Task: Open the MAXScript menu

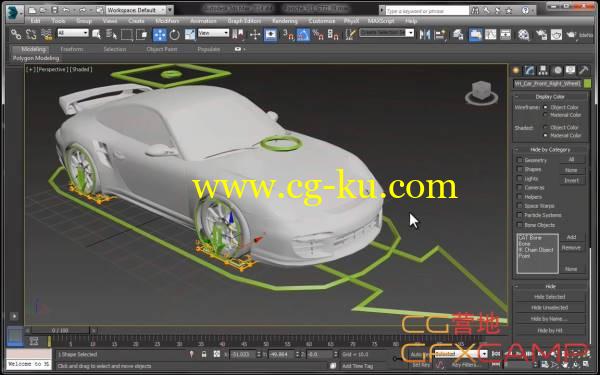Action: click(380, 21)
